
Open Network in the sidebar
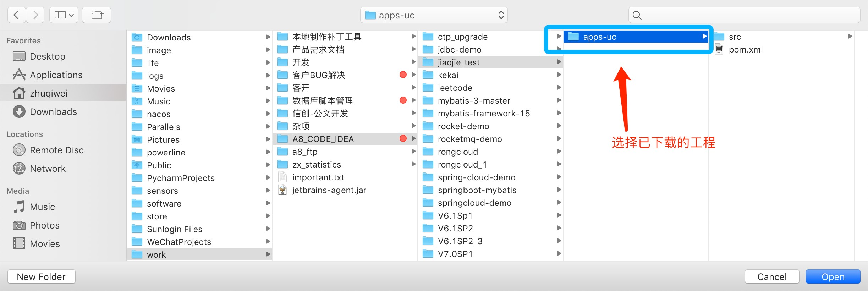pos(48,169)
